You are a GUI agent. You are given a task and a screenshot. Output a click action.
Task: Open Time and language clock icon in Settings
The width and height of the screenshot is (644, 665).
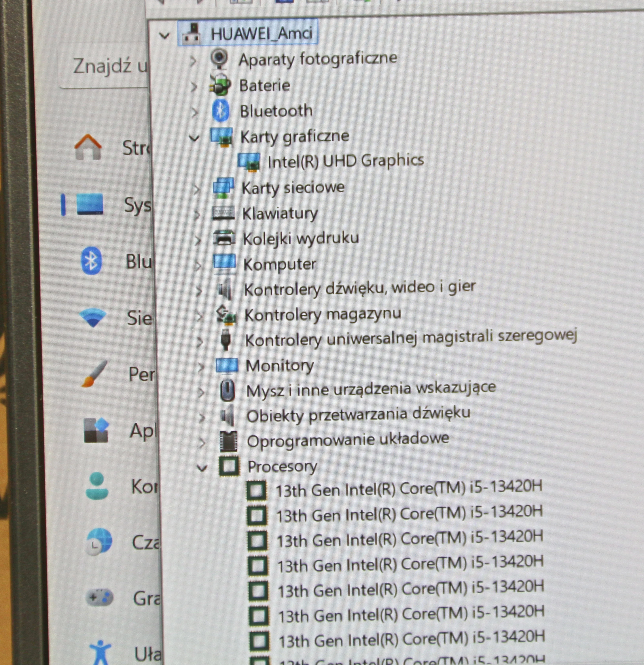(x=99, y=542)
